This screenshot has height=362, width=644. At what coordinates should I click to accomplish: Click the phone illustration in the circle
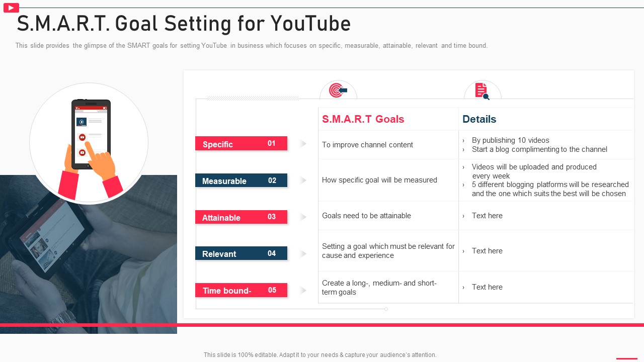[x=91, y=134]
